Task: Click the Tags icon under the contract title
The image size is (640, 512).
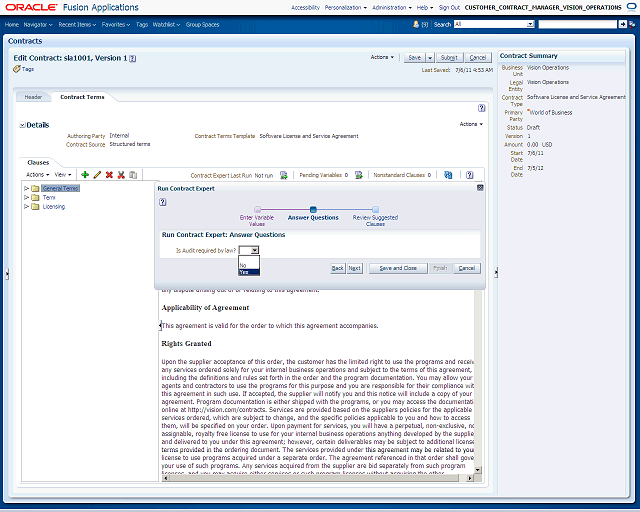Action: [x=17, y=69]
